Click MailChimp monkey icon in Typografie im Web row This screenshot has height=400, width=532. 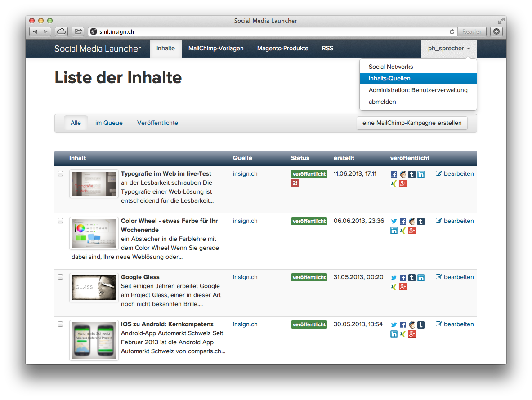pyautogui.click(x=403, y=174)
